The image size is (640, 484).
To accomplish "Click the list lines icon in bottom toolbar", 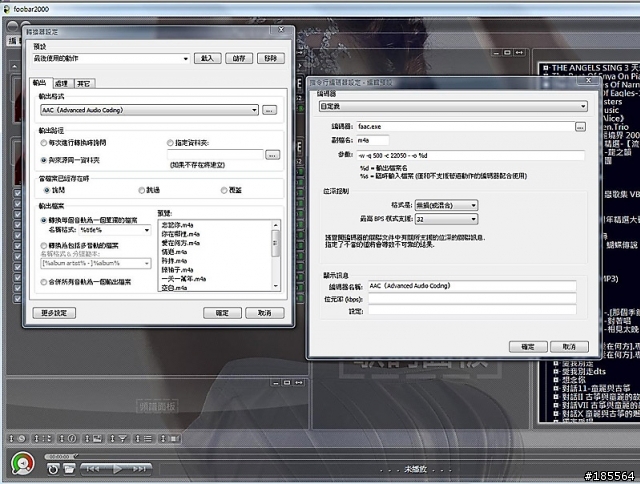I will pyautogui.click(x=148, y=439).
